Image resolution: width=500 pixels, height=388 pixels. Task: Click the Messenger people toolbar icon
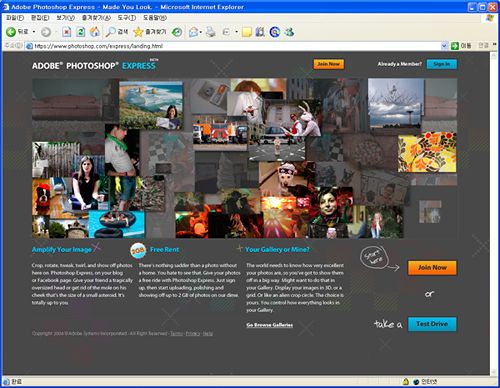[x=289, y=32]
